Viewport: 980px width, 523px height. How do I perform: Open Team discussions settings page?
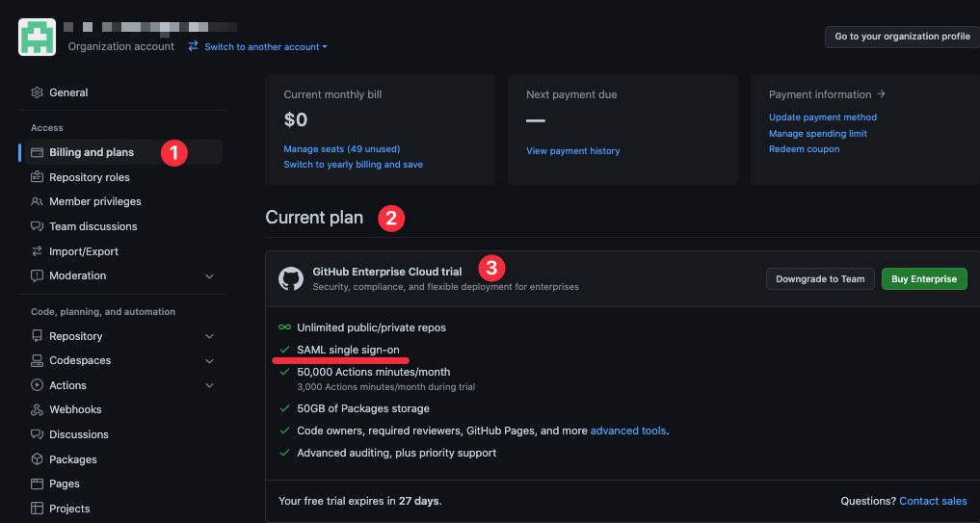point(93,226)
